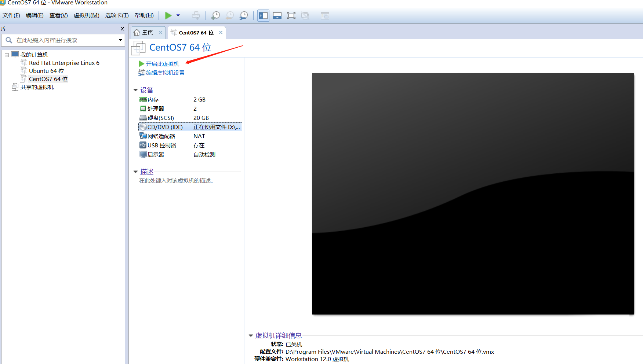Close the CentOS7 64 位 tab
643x364 pixels.
[221, 32]
